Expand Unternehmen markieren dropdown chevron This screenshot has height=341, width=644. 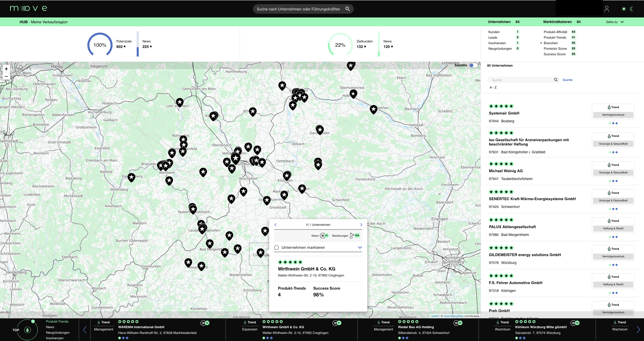pyautogui.click(x=360, y=248)
